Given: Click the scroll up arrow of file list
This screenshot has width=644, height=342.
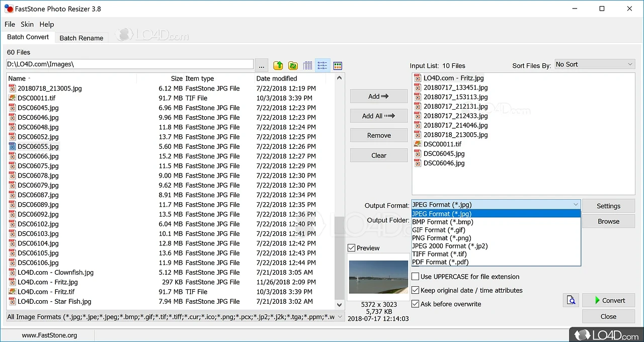Looking at the screenshot, I should coord(340,78).
